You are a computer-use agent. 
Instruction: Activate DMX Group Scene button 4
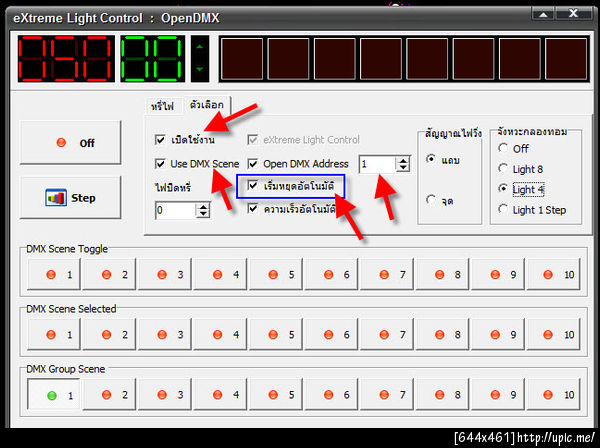tap(220, 395)
